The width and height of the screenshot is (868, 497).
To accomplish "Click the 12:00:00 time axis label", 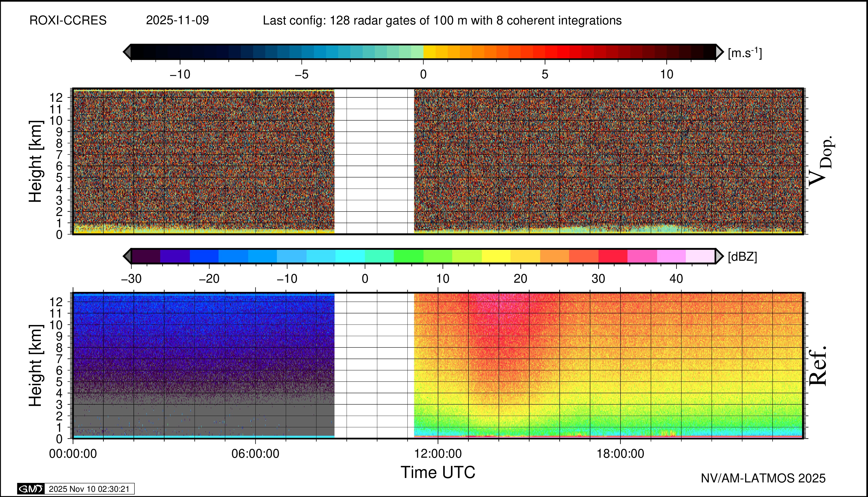I will pyautogui.click(x=438, y=454).
